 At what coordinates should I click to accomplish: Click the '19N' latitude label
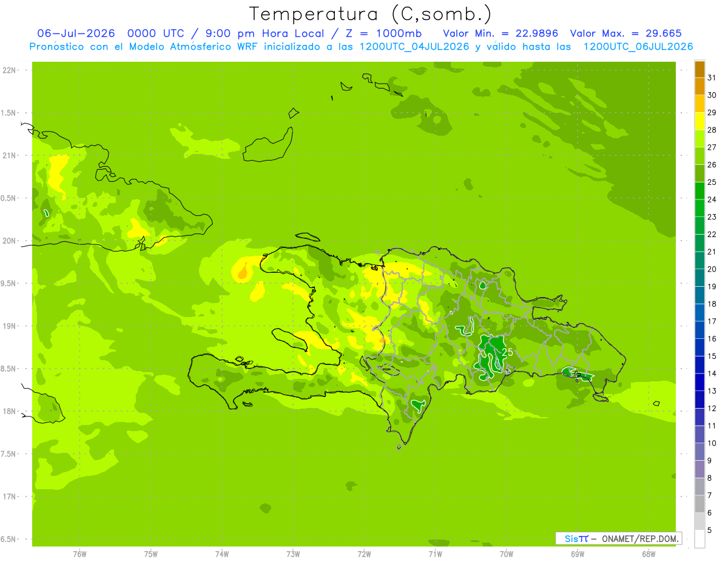(x=9, y=326)
